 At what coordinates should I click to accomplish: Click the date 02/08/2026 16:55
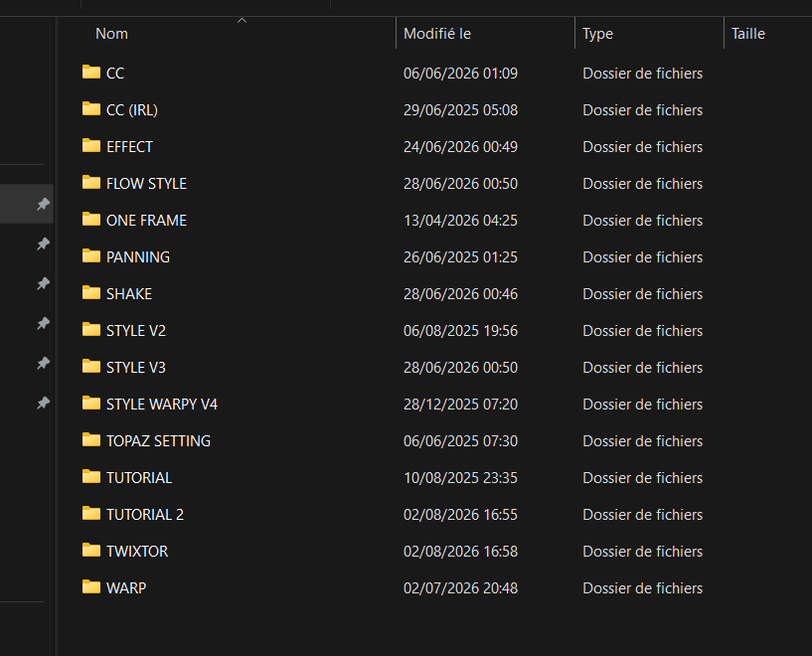click(460, 514)
